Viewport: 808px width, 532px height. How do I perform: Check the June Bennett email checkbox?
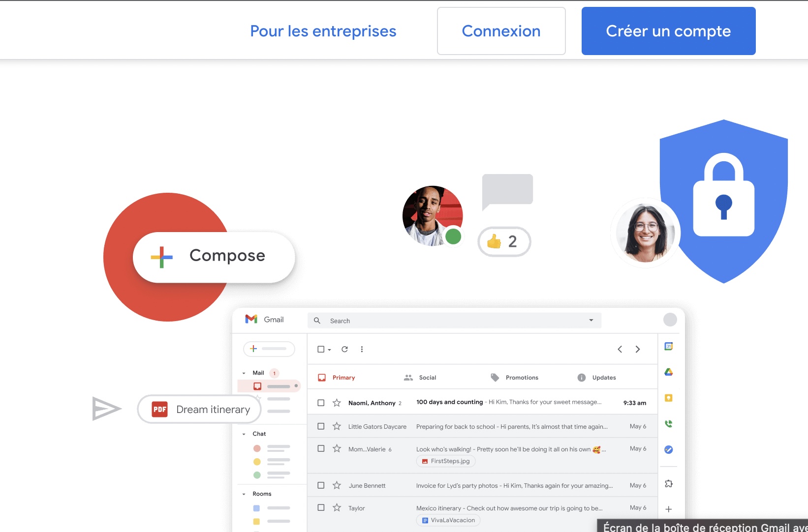321,485
